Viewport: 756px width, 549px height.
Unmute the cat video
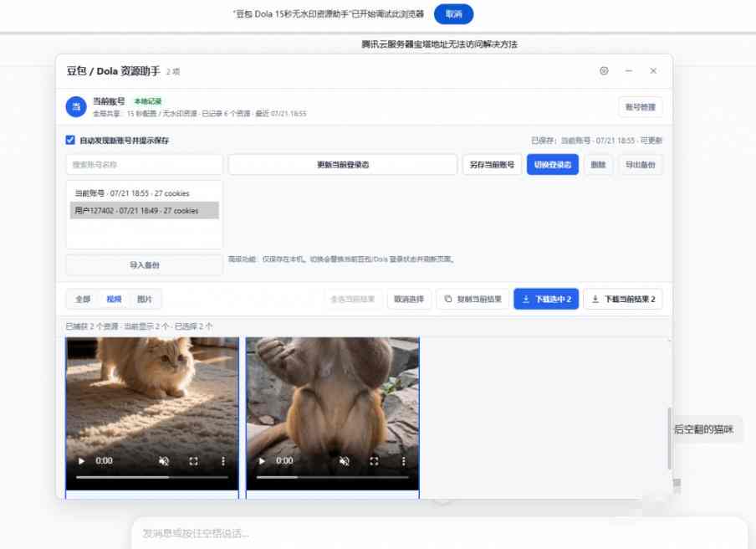[164, 461]
